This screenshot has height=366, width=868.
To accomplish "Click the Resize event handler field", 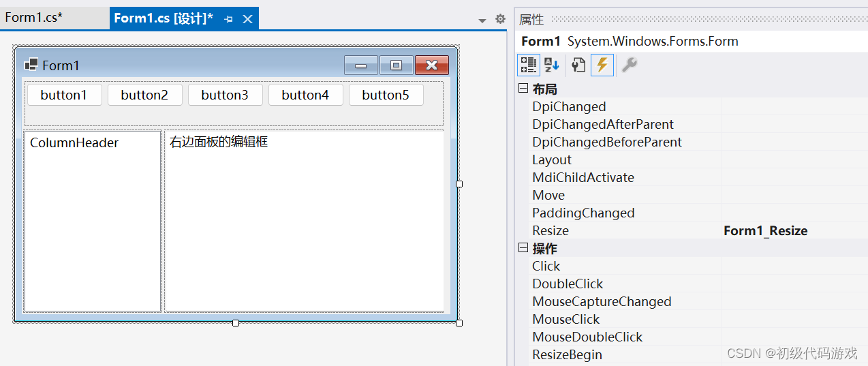I will [x=793, y=230].
